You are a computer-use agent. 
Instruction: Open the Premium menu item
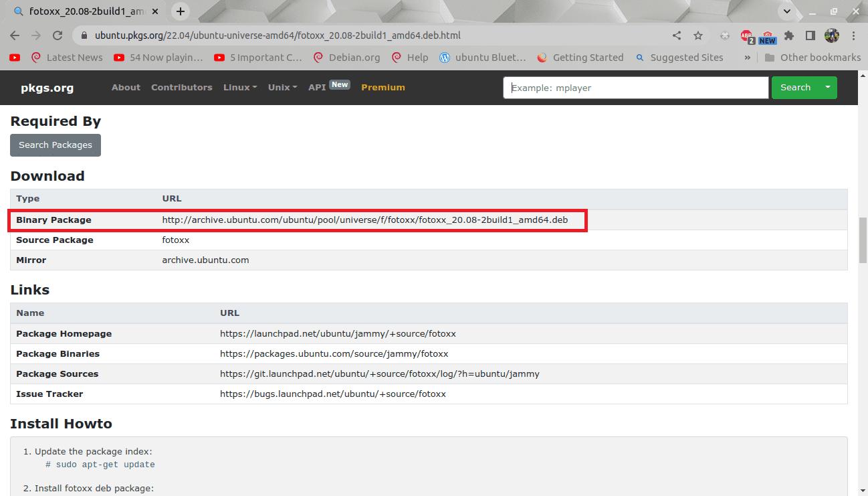tap(383, 87)
